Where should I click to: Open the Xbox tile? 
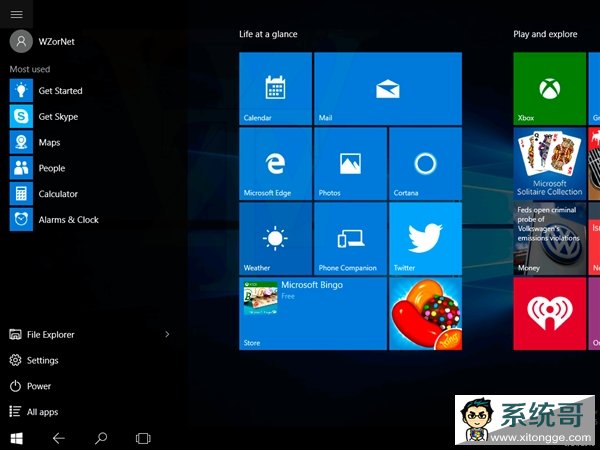(549, 88)
